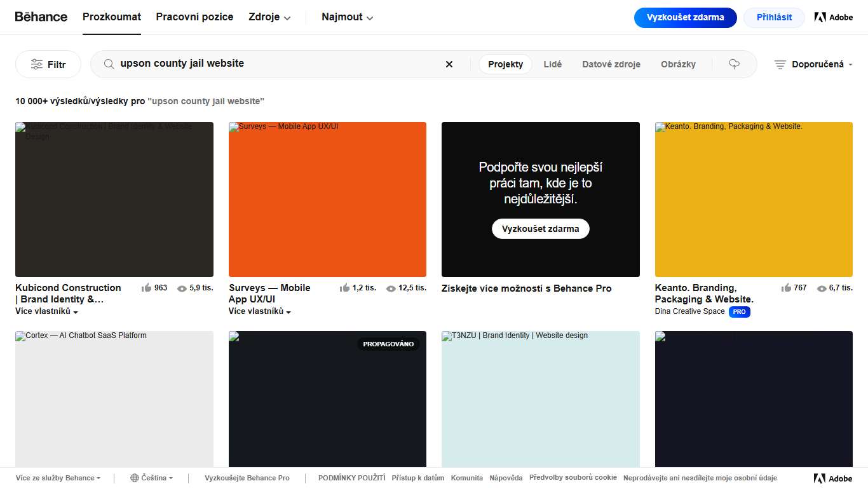This screenshot has height=488, width=868.
Task: Switch to the Datové zdroje tab
Action: click(611, 64)
